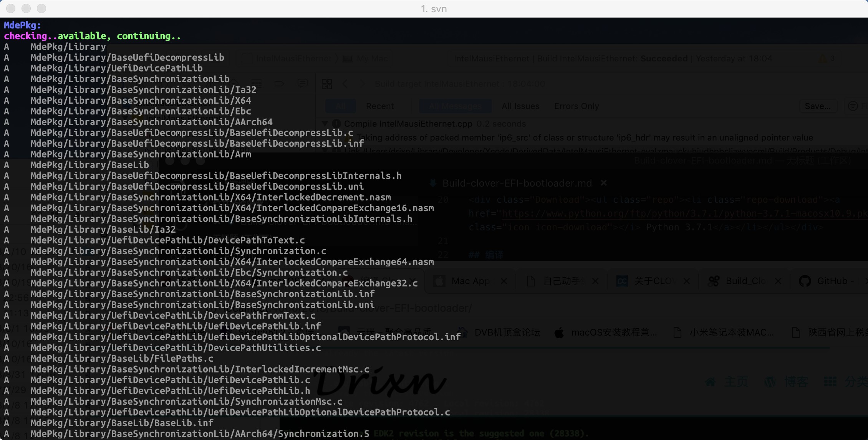Click the line ending 'BaseLib/FilePaths.c'
The height and width of the screenshot is (440, 868).
click(x=122, y=359)
